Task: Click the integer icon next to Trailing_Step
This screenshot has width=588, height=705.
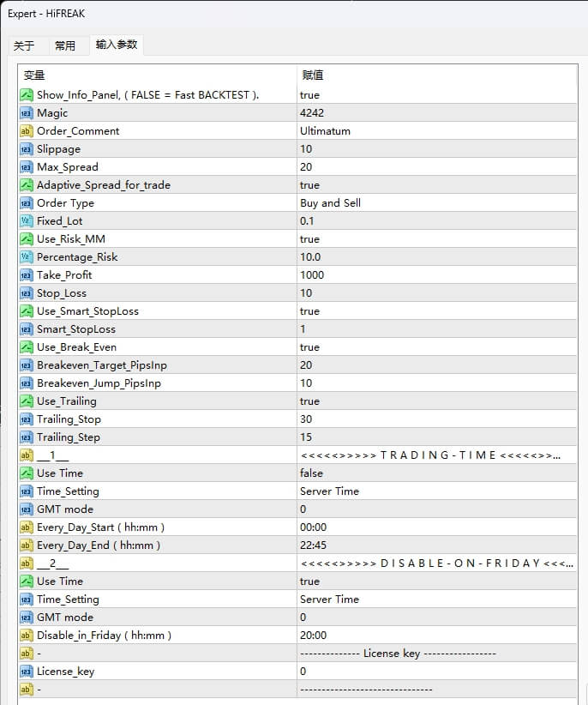Action: pos(27,437)
